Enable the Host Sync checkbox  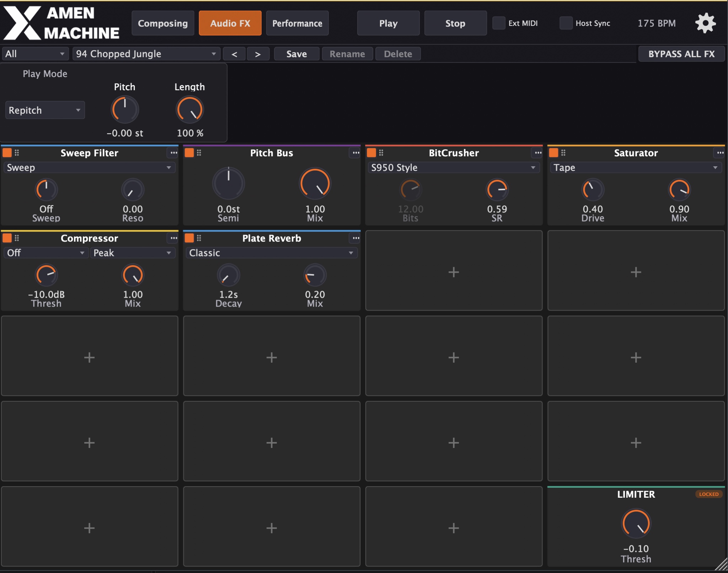(566, 23)
